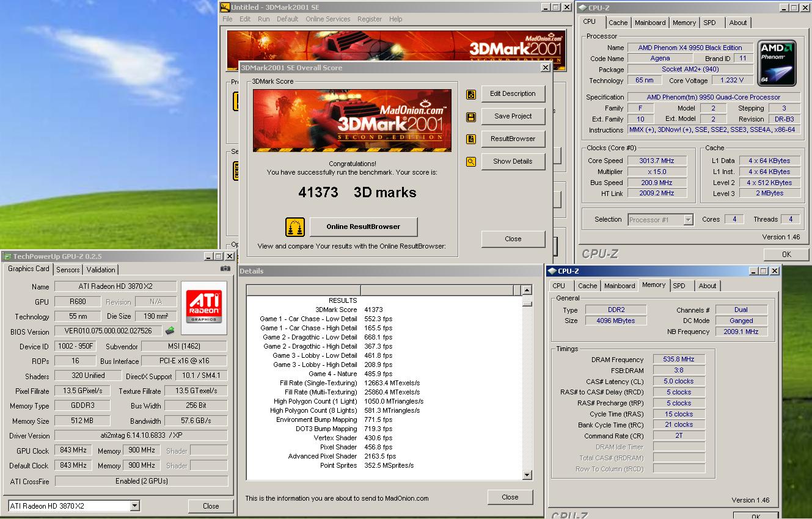Close the Overall Score dialog with Close

[x=513, y=239]
